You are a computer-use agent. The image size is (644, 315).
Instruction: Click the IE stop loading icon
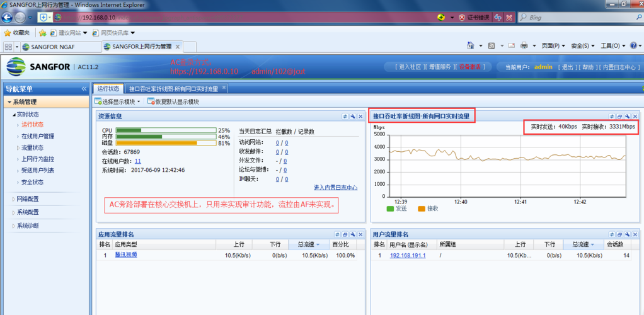point(509,18)
